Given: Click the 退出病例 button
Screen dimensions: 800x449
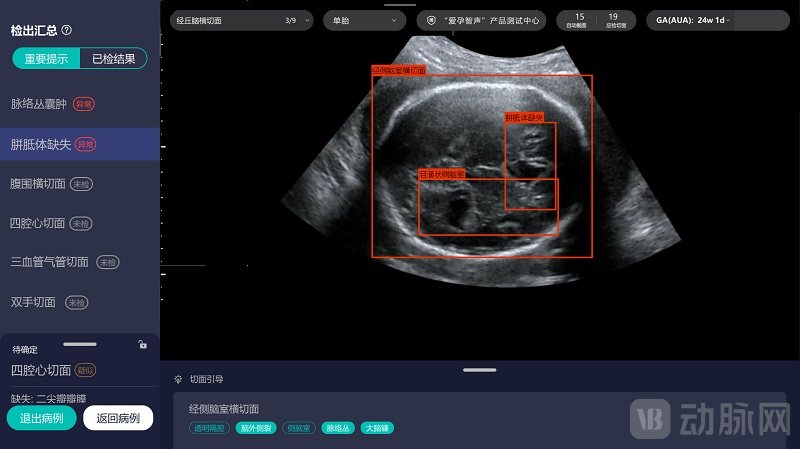Looking at the screenshot, I should point(41,418).
